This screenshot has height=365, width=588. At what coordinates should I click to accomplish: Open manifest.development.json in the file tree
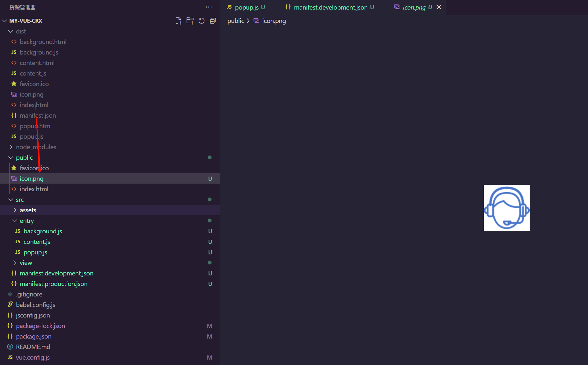point(56,273)
